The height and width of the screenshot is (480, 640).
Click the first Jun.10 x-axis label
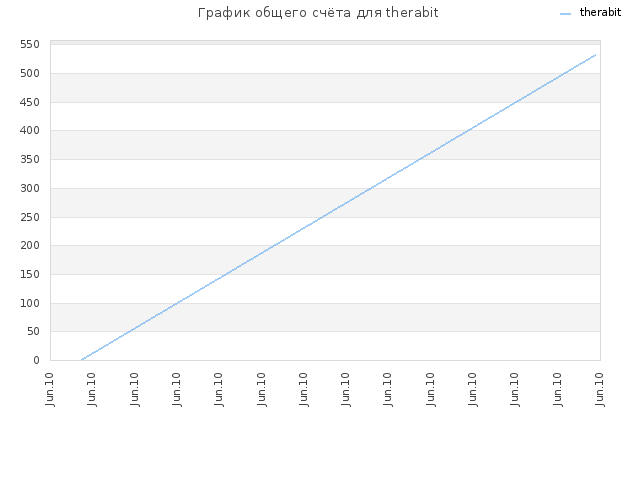[x=50, y=389]
